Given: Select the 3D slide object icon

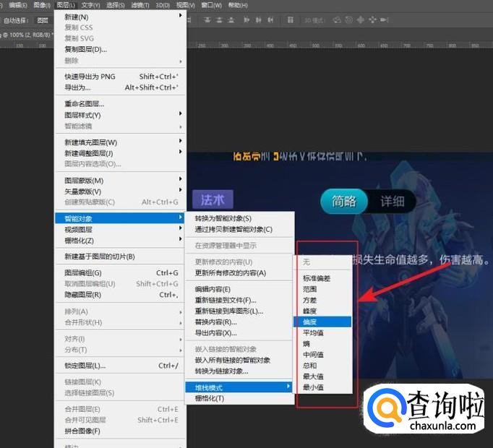Looking at the screenshot, I should [x=372, y=20].
